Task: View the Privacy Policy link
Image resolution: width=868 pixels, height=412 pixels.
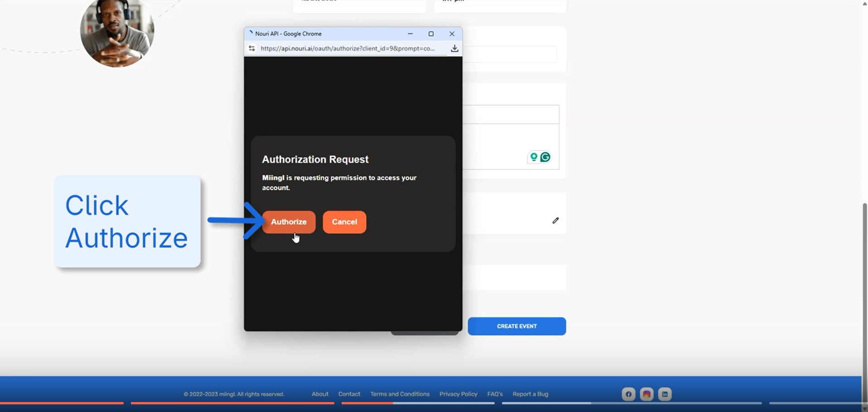Action: 458,394
